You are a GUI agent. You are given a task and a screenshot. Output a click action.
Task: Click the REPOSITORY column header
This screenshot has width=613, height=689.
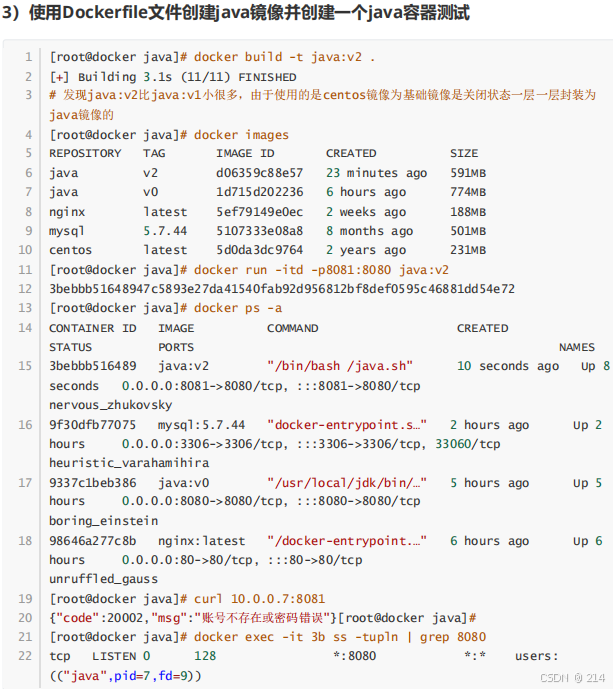click(85, 153)
